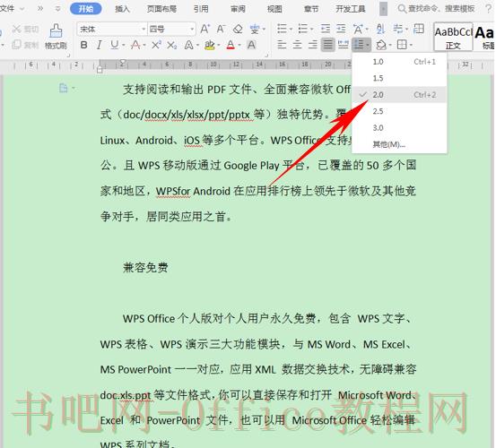The width and height of the screenshot is (496, 448).
Task: Expand the numbered list dropdown
Action: 312,30
